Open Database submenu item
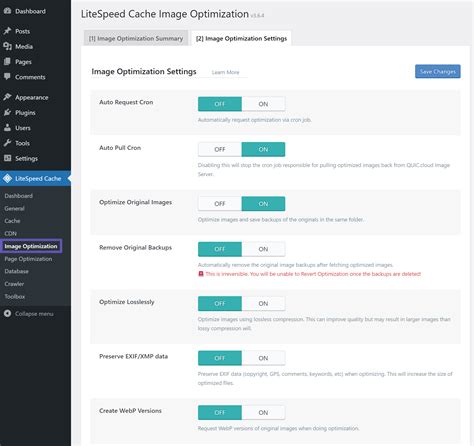The width and height of the screenshot is (474, 446). pyautogui.click(x=16, y=271)
